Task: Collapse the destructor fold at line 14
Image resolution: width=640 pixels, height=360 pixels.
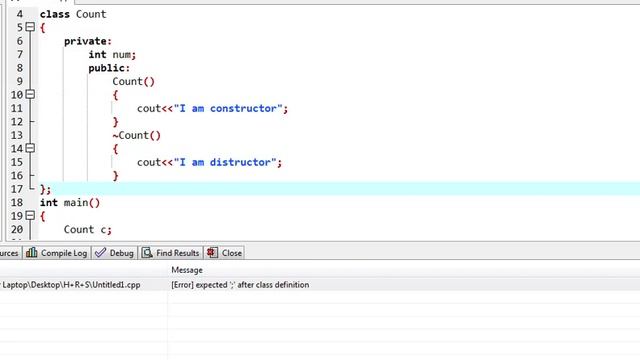Action: coord(30,148)
